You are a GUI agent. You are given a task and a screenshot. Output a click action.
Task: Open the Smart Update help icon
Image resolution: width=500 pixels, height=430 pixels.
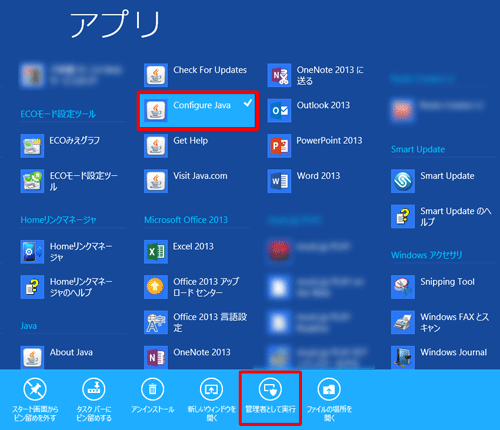[x=403, y=217]
